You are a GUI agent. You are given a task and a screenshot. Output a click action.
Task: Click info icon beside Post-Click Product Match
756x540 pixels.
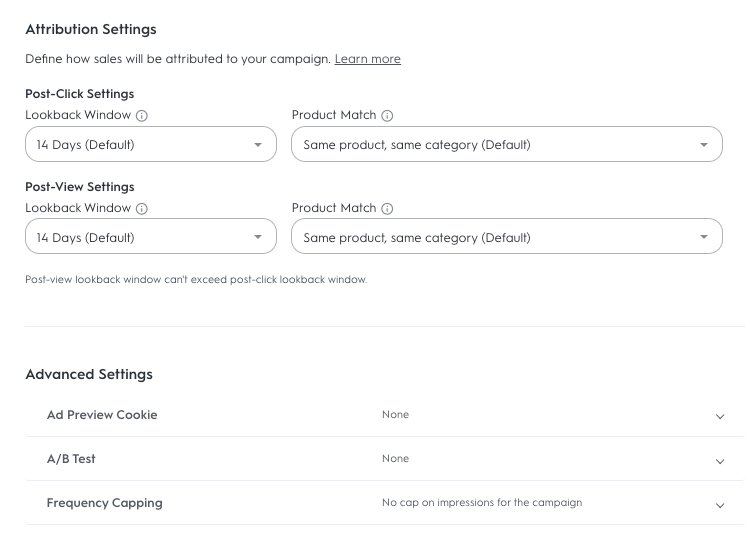click(387, 116)
